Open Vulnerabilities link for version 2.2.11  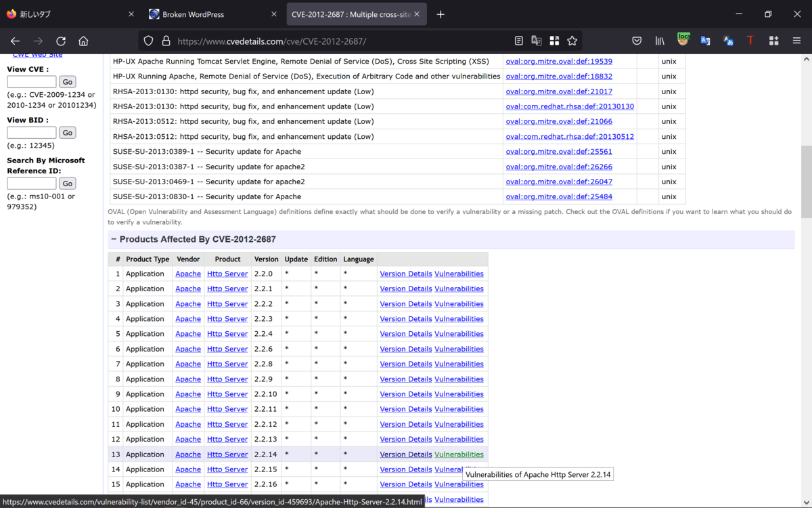point(459,409)
